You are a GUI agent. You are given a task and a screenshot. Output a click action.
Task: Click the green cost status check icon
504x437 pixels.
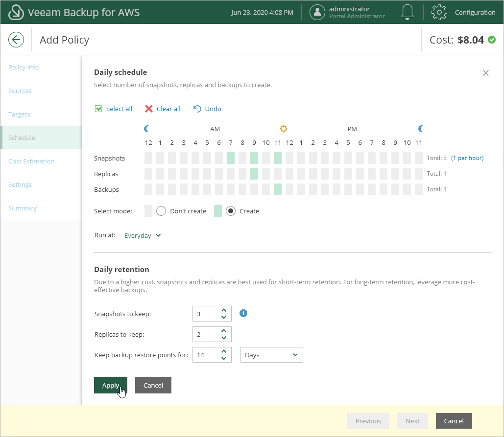pyautogui.click(x=491, y=40)
